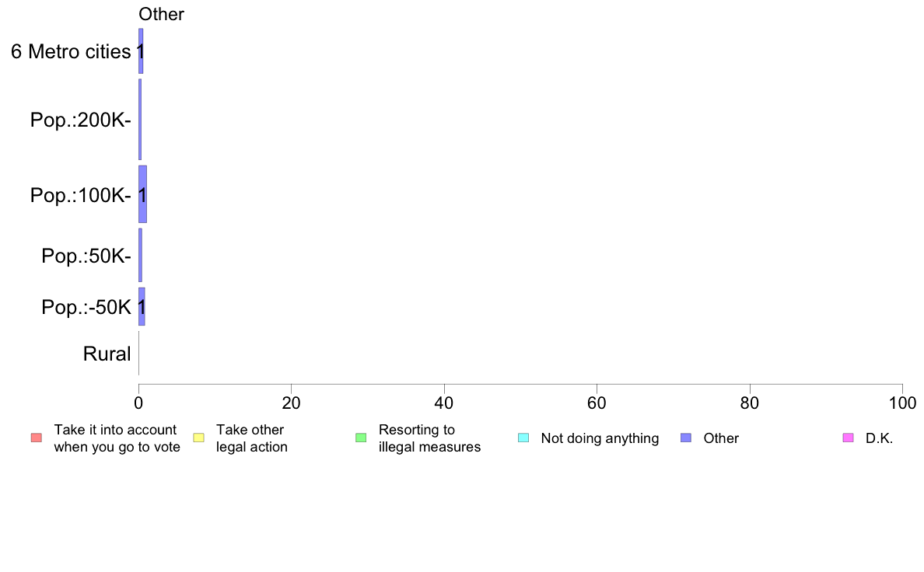The height and width of the screenshot is (572, 924).
Task: Click the 'Pop.:100K-' axis label
Action: coord(81,195)
